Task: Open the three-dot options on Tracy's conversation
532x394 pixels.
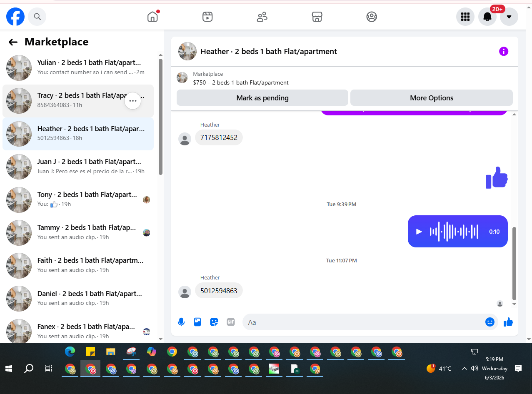Action: click(x=133, y=100)
